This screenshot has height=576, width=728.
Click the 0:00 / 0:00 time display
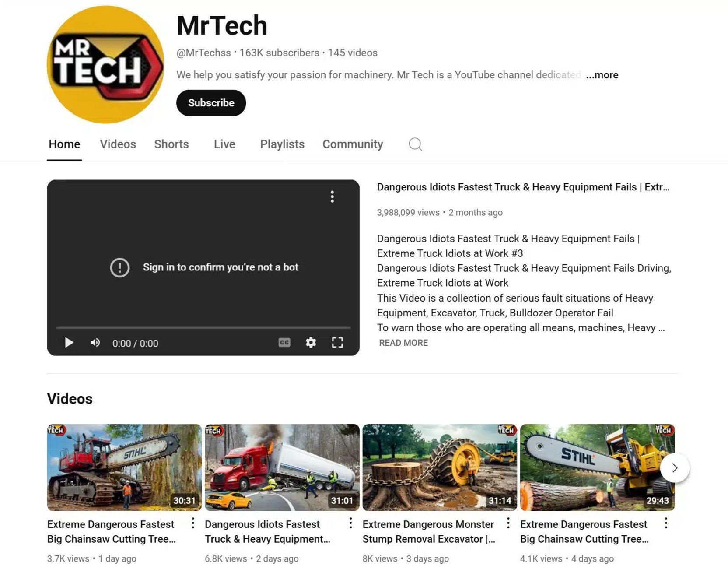[135, 344]
